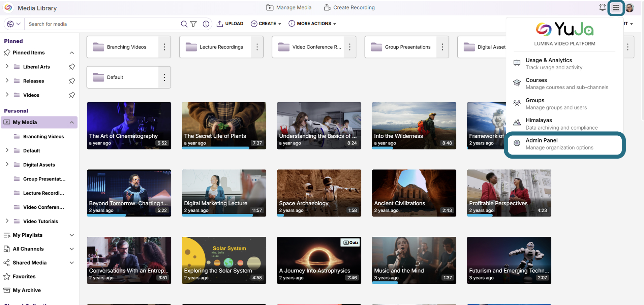Collapse the Pinned Items section
644x305 pixels.
72,53
